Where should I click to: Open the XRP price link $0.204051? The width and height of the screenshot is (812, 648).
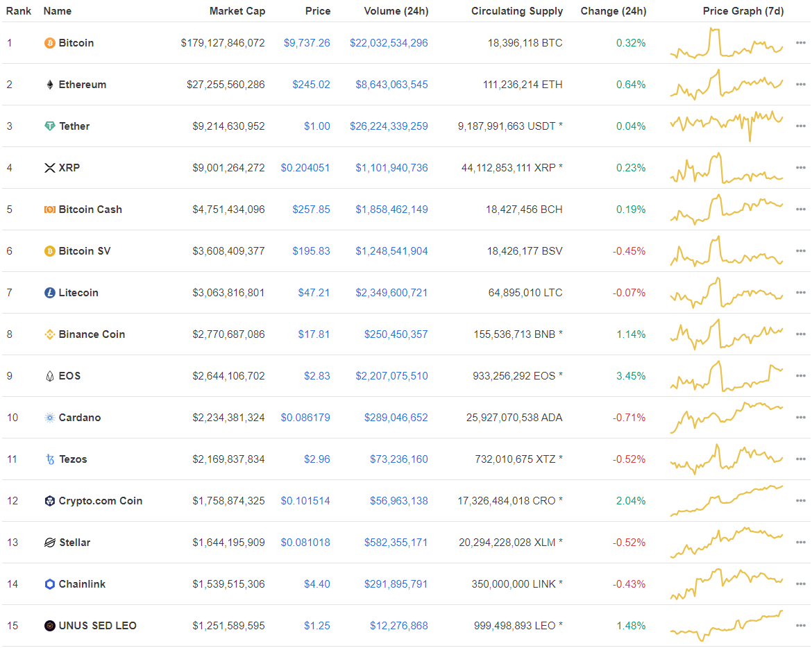coord(305,168)
